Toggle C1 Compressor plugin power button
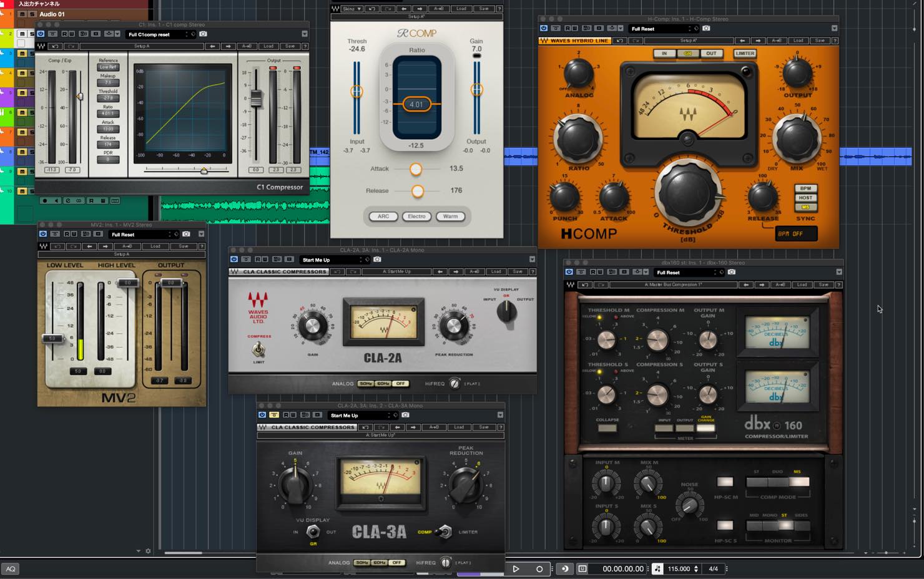Screen dimensions: 924x579 (41, 34)
